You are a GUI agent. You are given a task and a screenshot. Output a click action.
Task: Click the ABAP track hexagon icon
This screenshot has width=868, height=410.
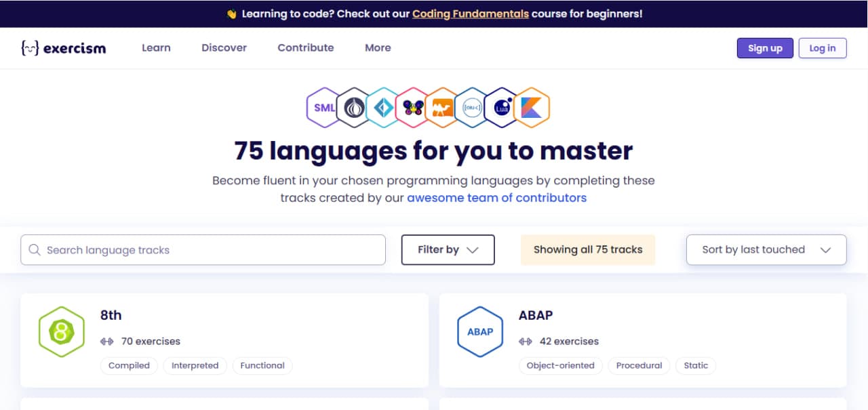(480, 332)
